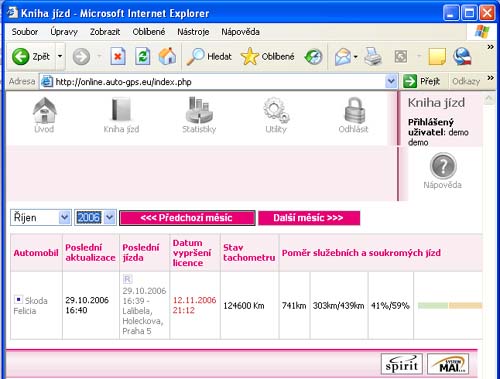Click the Automobil column header
This screenshot has height=379, width=500.
coord(36,253)
